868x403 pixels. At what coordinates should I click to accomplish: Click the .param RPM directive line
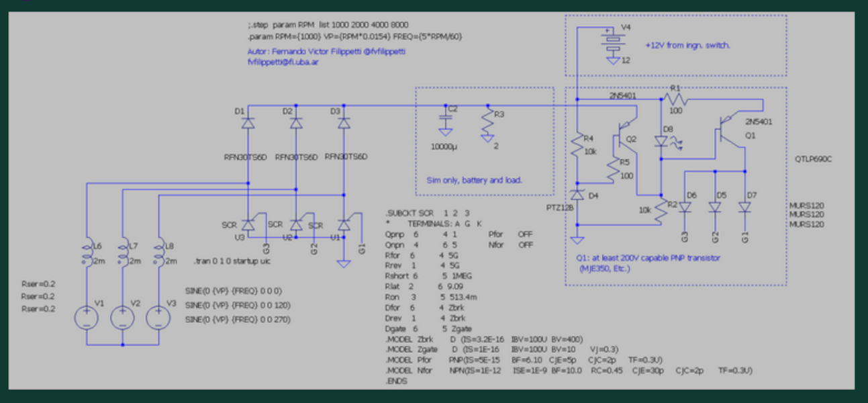click(x=354, y=36)
